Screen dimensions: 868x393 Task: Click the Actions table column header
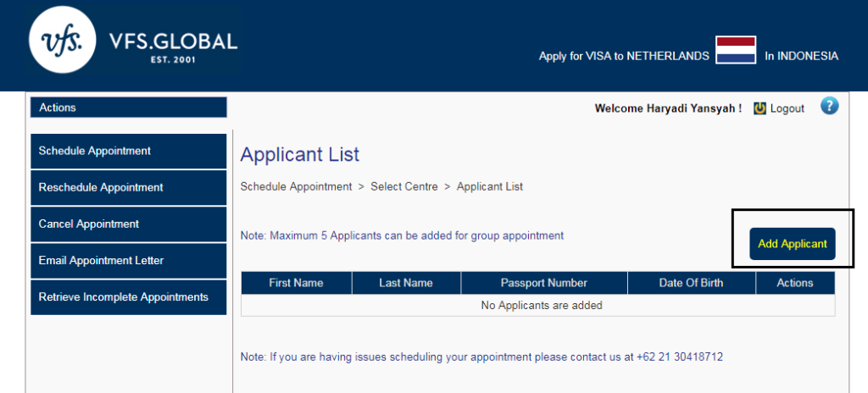(795, 283)
